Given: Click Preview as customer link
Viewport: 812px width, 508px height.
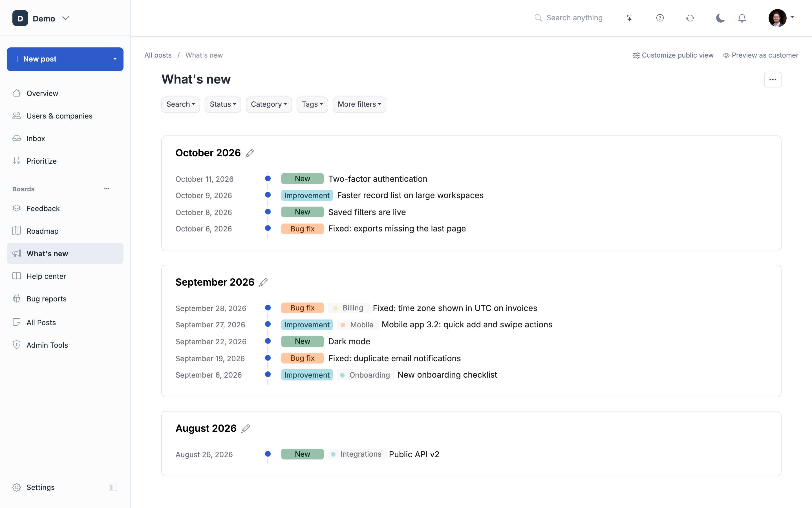Looking at the screenshot, I should (760, 55).
